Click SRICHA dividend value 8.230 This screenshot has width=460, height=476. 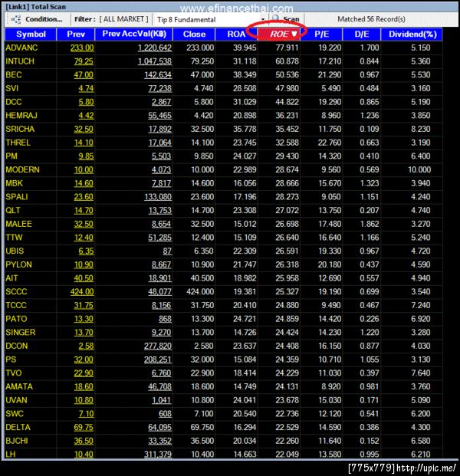tap(421, 129)
